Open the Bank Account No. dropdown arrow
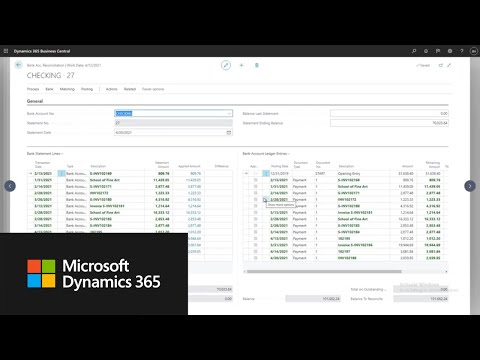Image resolution: width=480 pixels, height=360 pixels. [229, 114]
